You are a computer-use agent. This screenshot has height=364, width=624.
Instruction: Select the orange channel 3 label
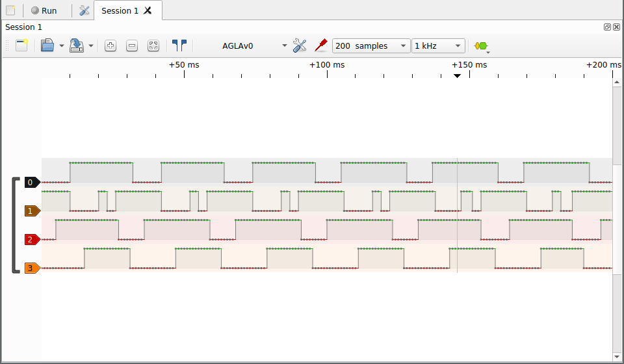(32, 268)
